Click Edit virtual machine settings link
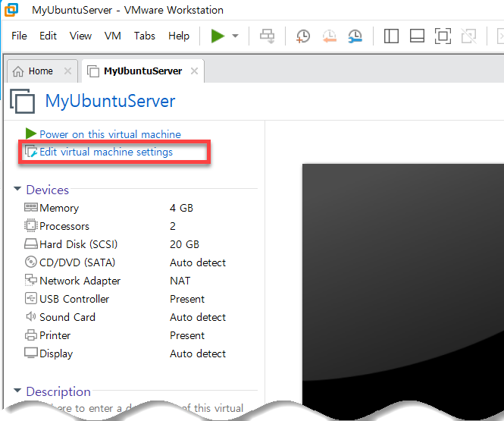The height and width of the screenshot is (421, 504). [106, 152]
